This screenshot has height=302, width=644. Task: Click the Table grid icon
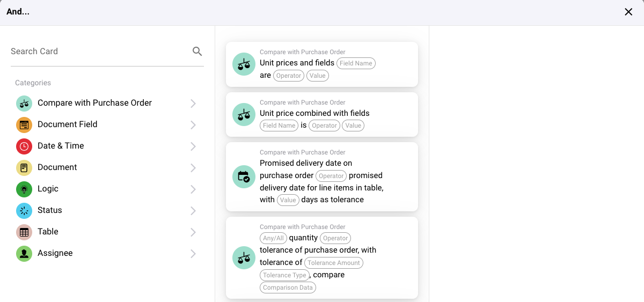point(24,232)
